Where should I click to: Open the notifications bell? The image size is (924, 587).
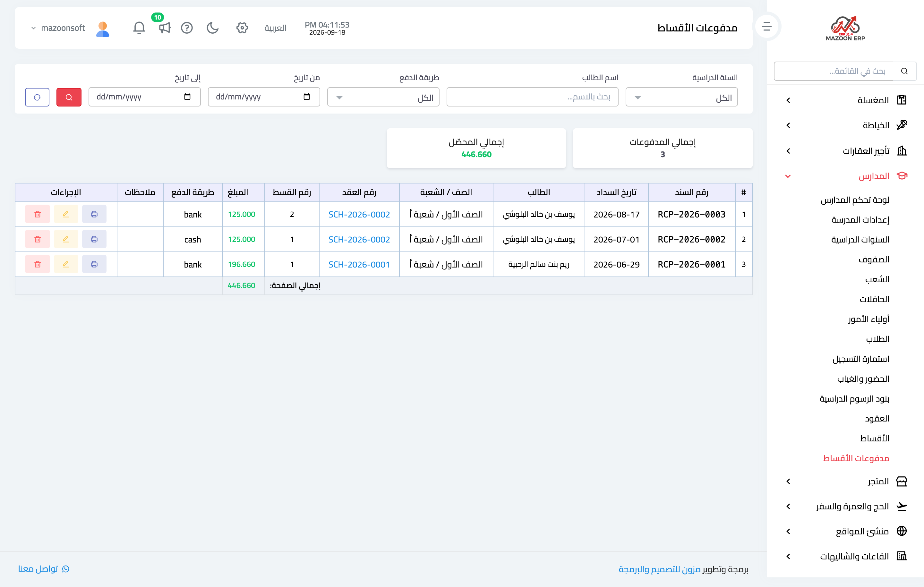(x=139, y=28)
